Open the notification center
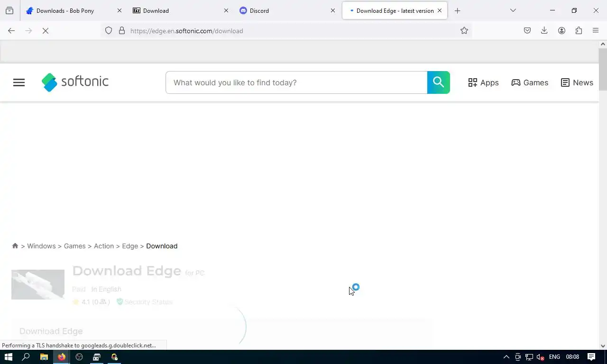 [x=591, y=357]
